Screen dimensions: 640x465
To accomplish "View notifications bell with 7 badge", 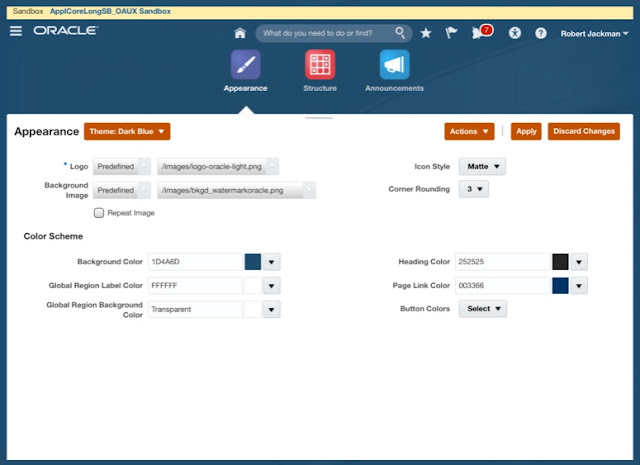I will (482, 32).
